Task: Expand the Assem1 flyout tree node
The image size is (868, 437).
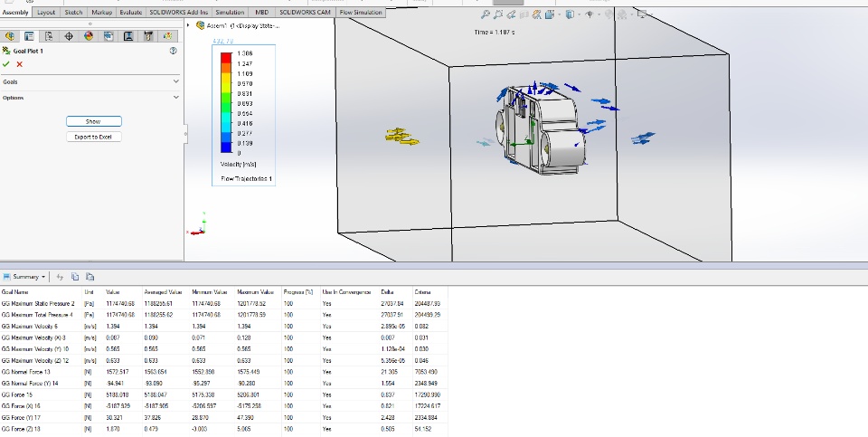Action: [x=188, y=25]
